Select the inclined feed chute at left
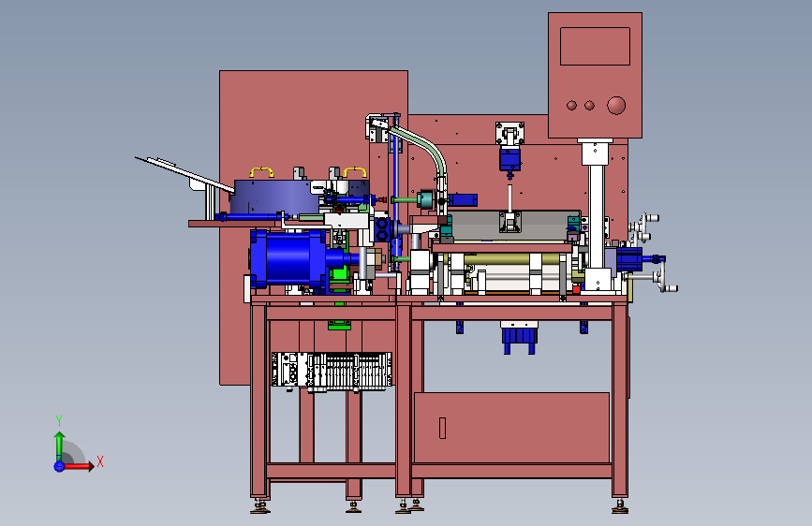 (185, 172)
